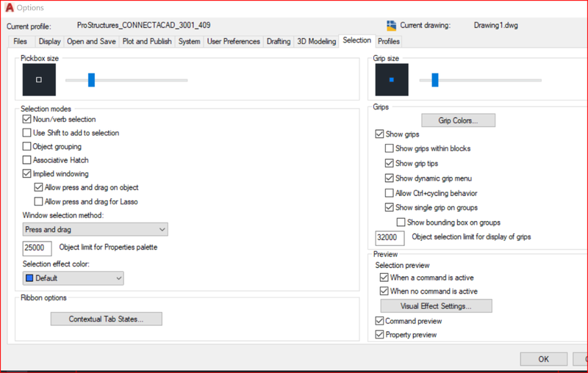Screen dimensions: 588x373
Task: Click the current drawing file icon
Action: click(391, 26)
